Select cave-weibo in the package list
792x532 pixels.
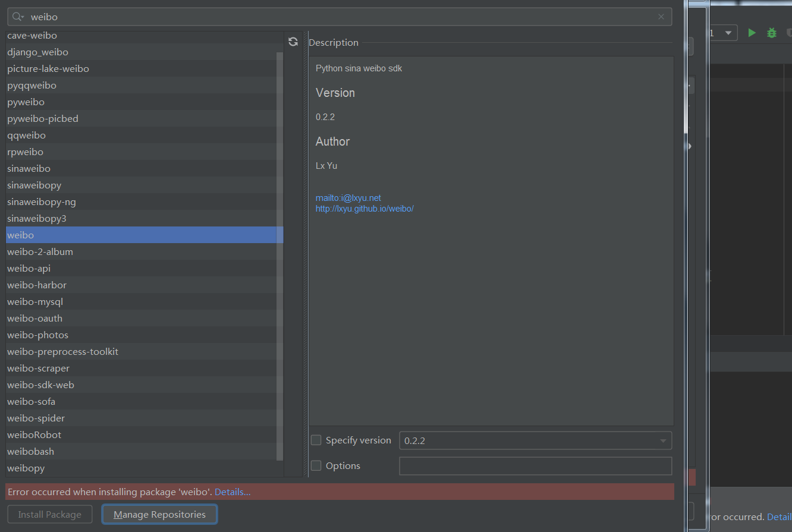click(x=144, y=36)
